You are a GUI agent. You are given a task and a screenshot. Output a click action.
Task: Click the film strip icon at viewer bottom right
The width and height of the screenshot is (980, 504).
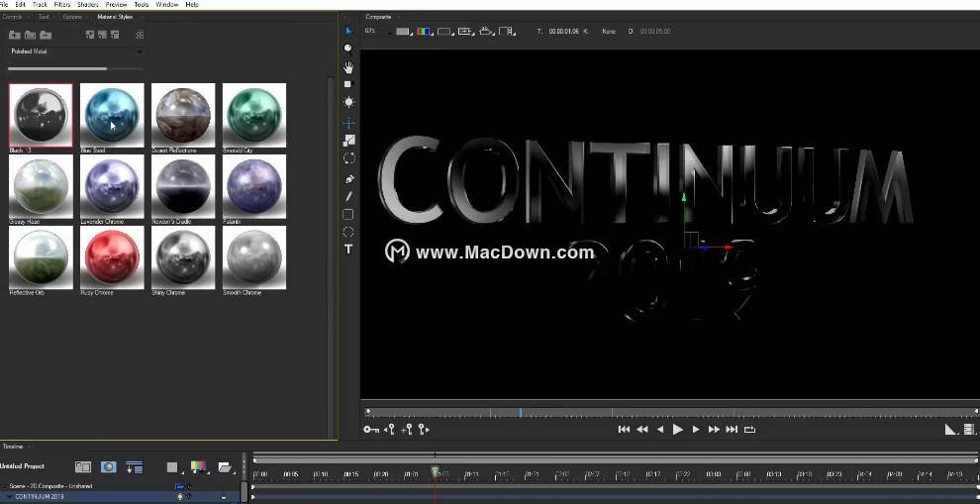(x=969, y=430)
